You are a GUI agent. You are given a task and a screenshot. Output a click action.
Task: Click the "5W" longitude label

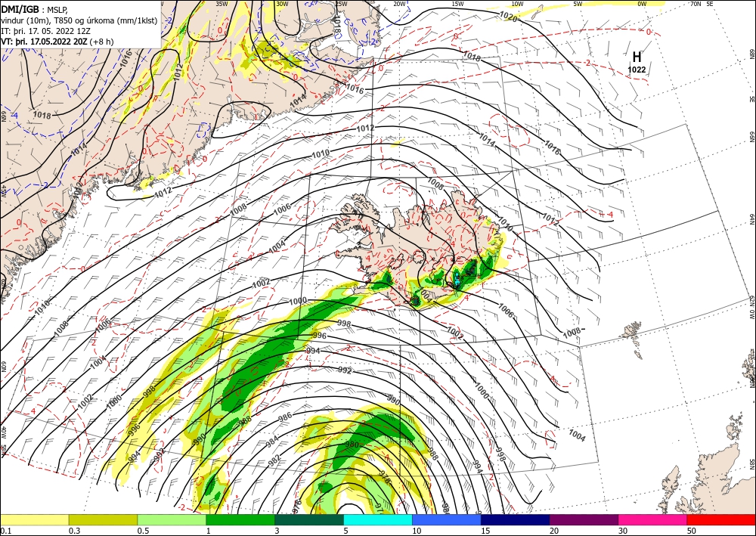coord(578,4)
